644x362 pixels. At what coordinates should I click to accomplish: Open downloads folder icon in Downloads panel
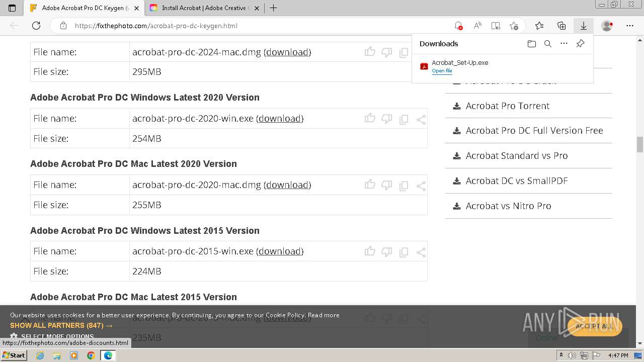tap(532, 44)
